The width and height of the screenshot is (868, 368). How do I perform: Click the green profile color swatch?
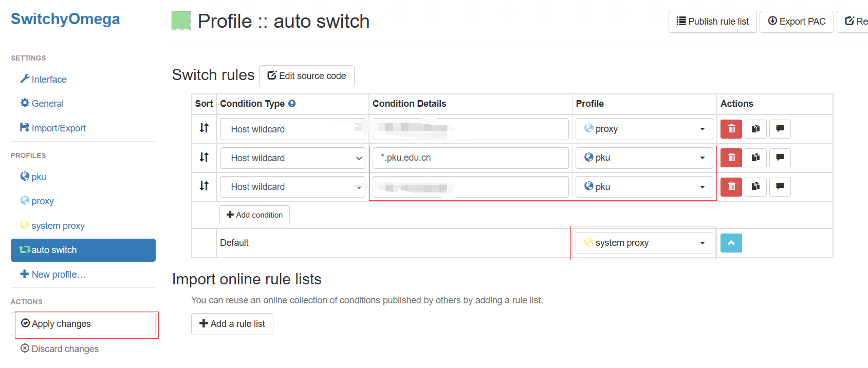coord(181,21)
